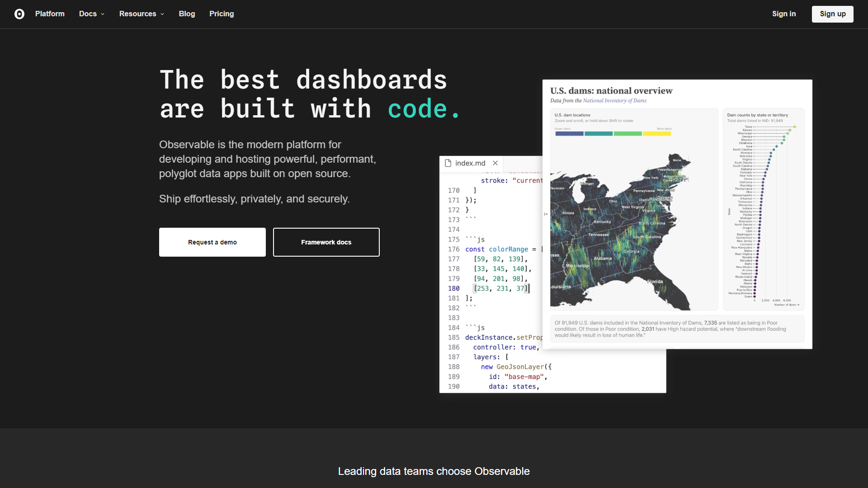The image size is (868, 488).
Task: Open the Framework docs
Action: pyautogui.click(x=325, y=242)
